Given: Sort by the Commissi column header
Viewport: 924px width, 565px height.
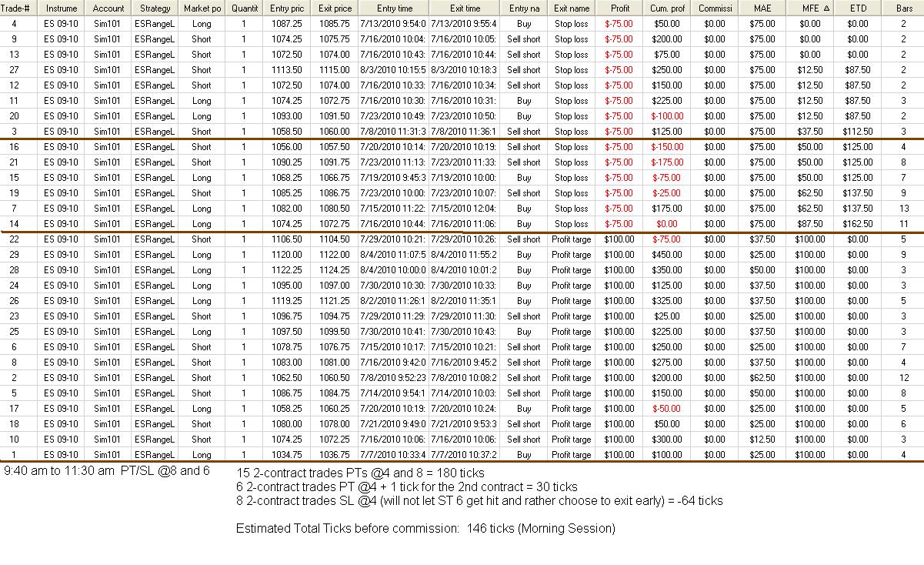Looking at the screenshot, I should pos(715,8).
